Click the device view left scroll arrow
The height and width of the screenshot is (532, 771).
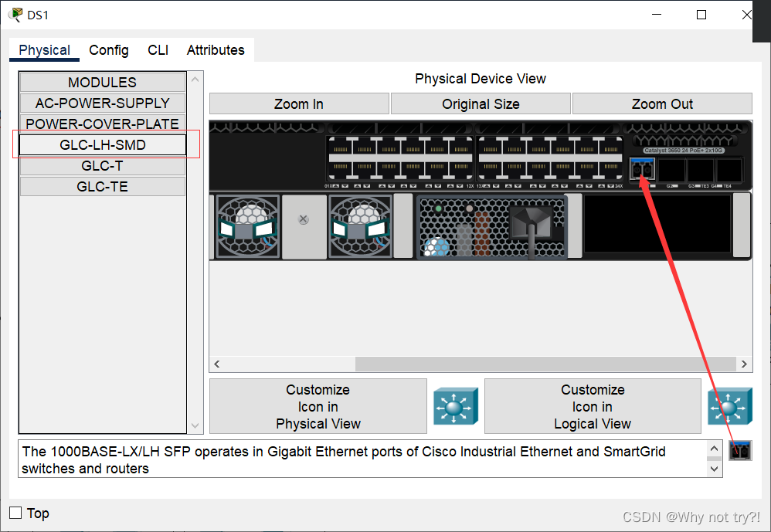click(x=217, y=364)
